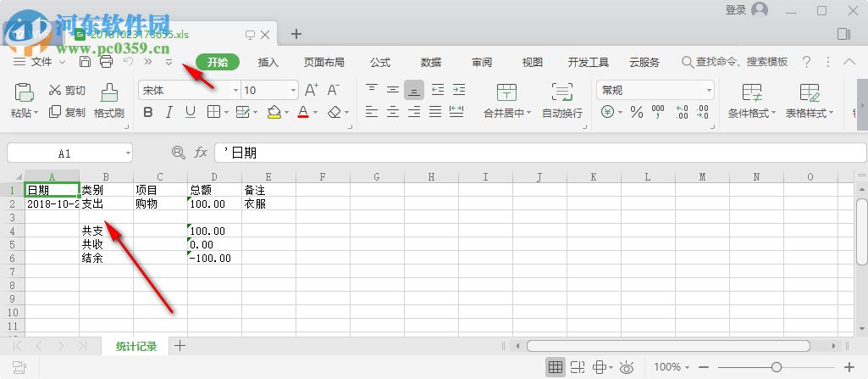This screenshot has width=868, height=379.
Task: Open the Paste options dropdown arrow
Action: [x=36, y=113]
